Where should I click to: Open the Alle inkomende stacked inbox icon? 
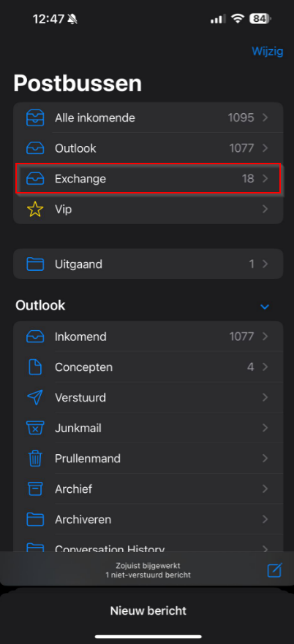click(x=35, y=118)
